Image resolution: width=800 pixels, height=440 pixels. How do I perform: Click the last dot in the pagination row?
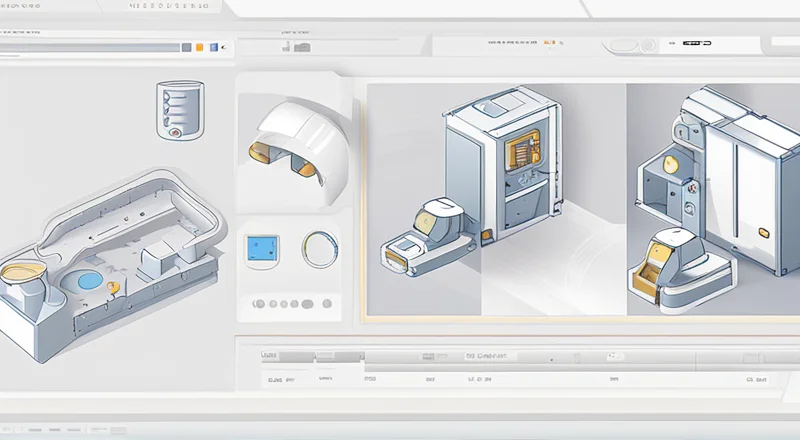pos(326,303)
